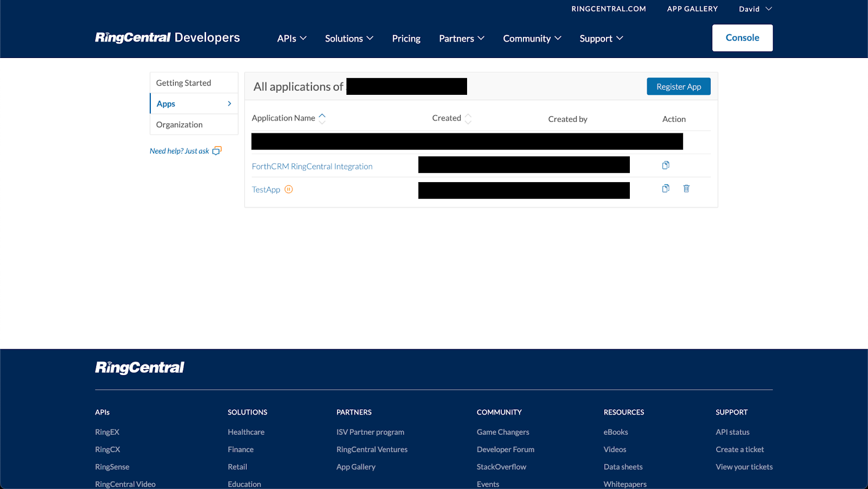Click the descending sort arrow on Created column
The image size is (868, 489).
coord(468,120)
